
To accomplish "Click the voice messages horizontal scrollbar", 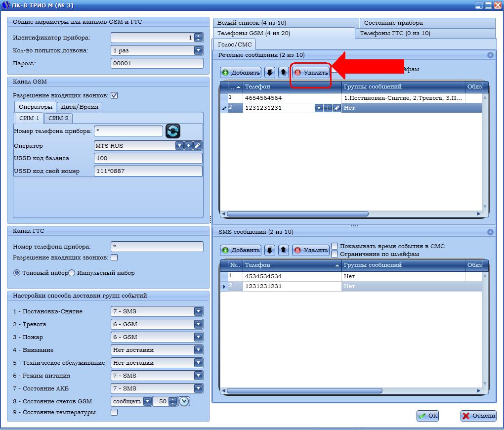I will [x=297, y=214].
